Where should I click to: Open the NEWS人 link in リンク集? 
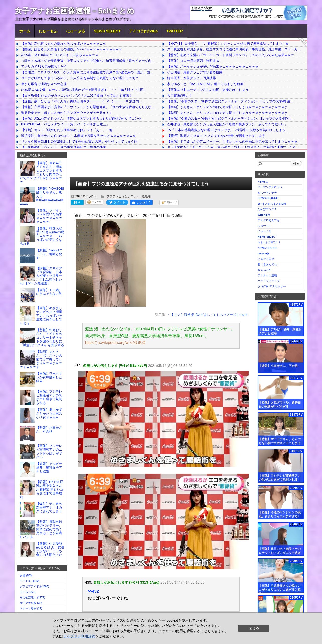click(x=263, y=182)
